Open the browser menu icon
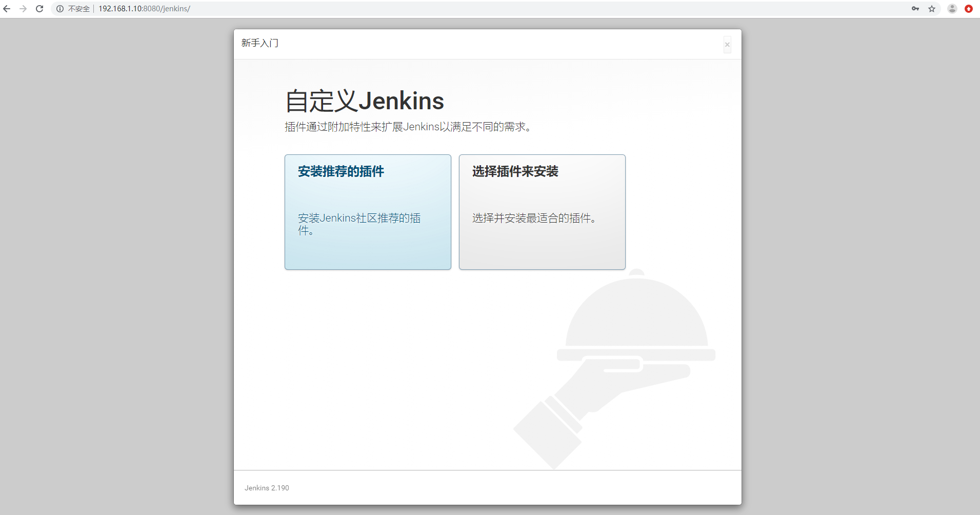This screenshot has width=980, height=515. tap(969, 9)
